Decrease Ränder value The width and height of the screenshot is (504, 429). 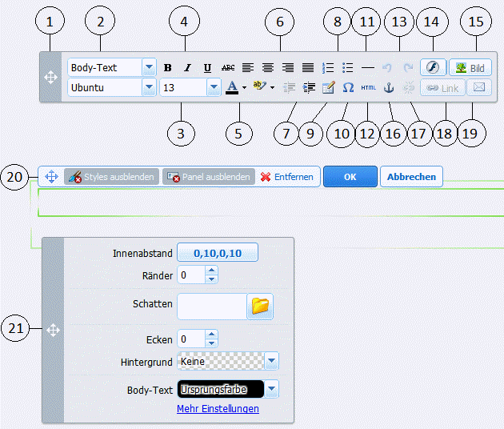tap(211, 279)
